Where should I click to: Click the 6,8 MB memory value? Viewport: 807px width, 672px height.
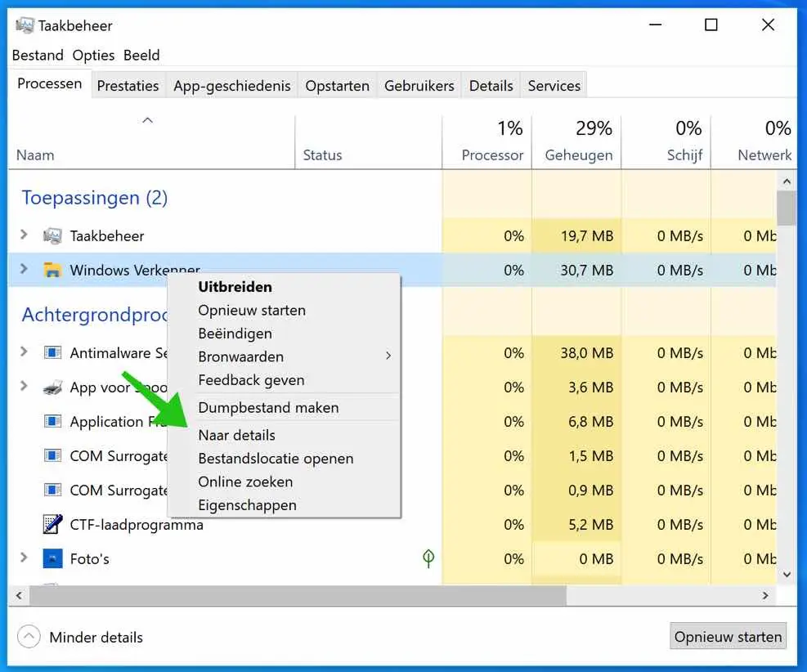click(x=591, y=422)
